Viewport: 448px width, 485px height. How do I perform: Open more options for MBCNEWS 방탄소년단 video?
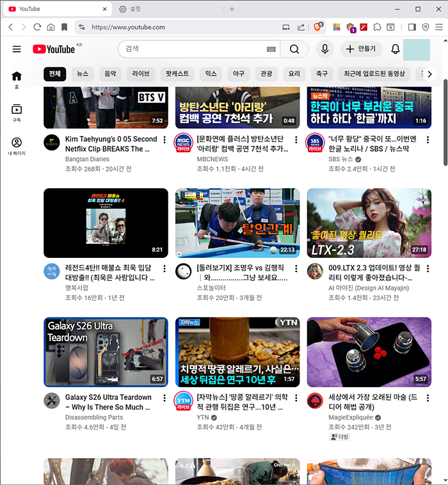click(296, 140)
